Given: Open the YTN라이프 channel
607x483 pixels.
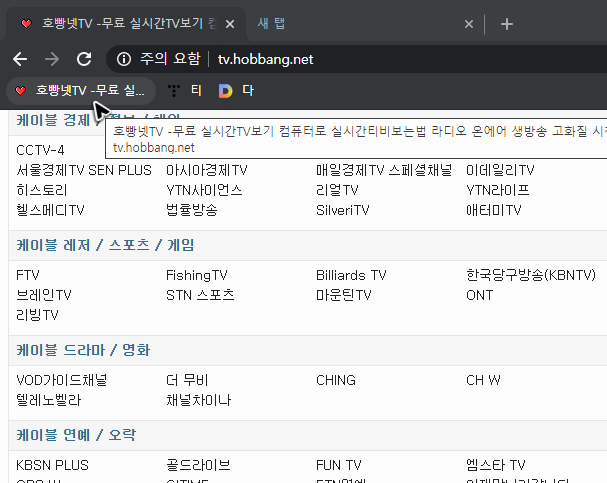Looking at the screenshot, I should [x=497, y=190].
